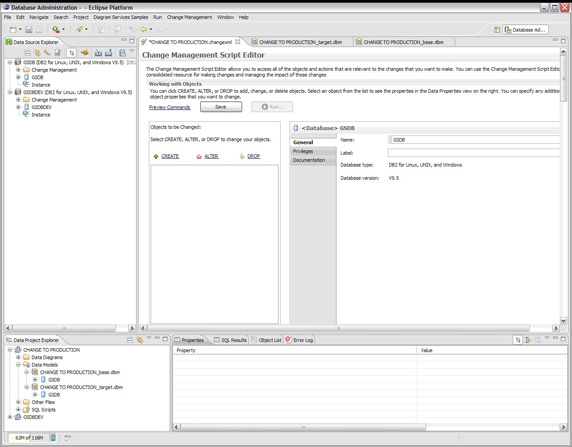
Task: Click the icon beside ALTER
Action: click(199, 156)
